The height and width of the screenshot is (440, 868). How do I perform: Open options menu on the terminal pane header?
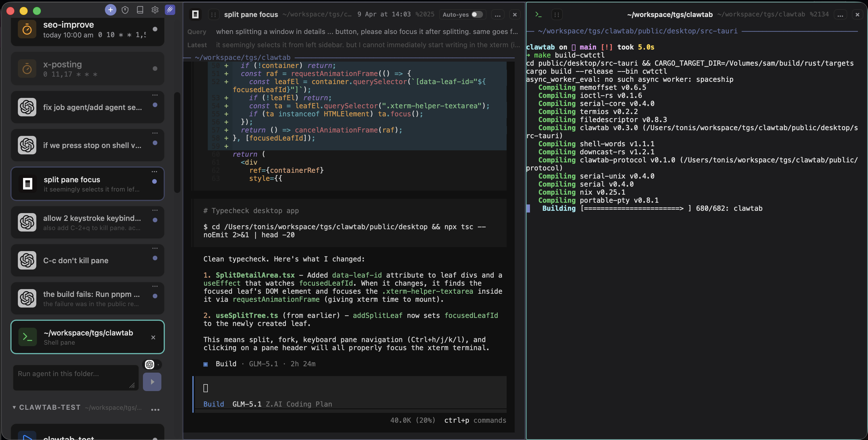(840, 14)
